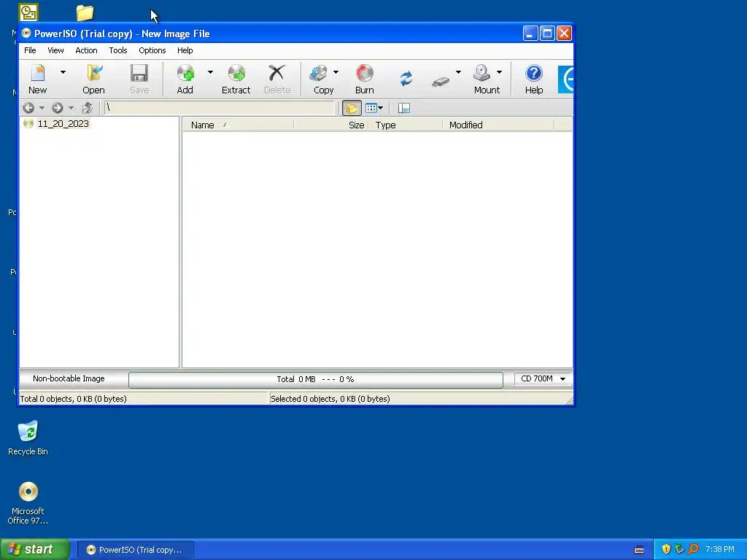The image size is (747, 560).
Task: Toggle the details layout pane icon
Action: pyautogui.click(x=404, y=108)
